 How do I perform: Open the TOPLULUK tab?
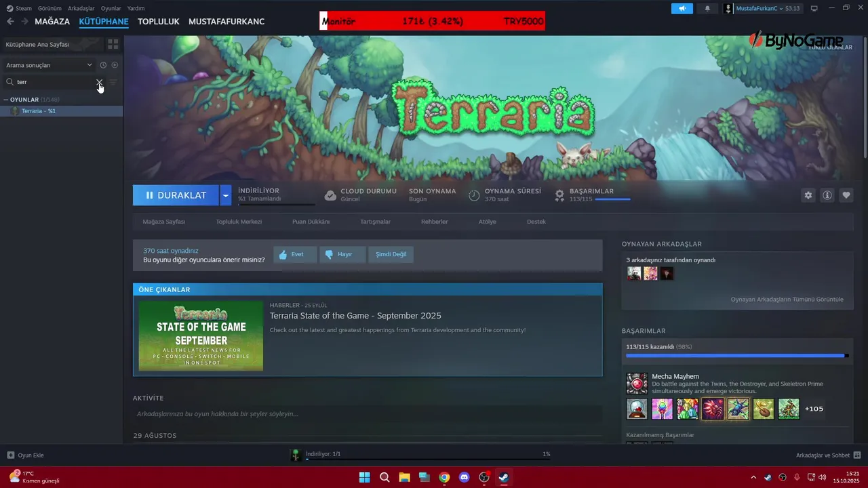[x=159, y=22]
